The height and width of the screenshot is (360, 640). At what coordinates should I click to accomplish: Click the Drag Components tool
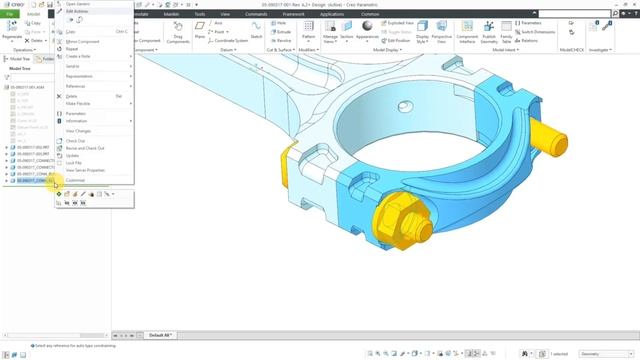tap(178, 33)
